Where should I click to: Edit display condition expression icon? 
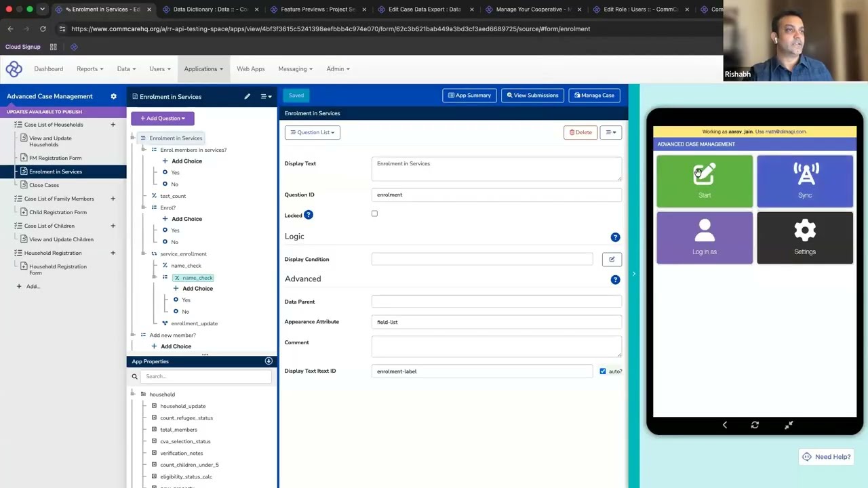(612, 259)
